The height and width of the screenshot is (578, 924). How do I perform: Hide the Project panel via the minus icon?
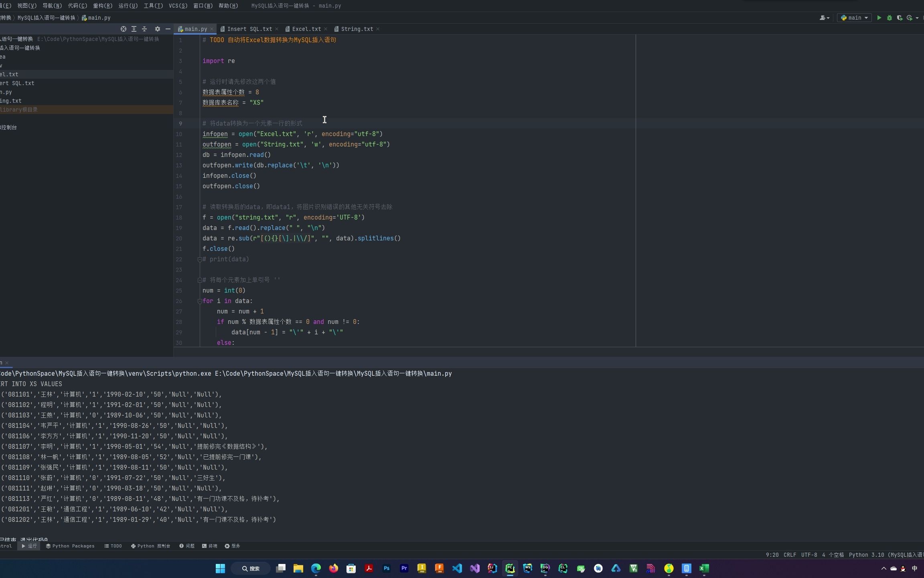(168, 29)
